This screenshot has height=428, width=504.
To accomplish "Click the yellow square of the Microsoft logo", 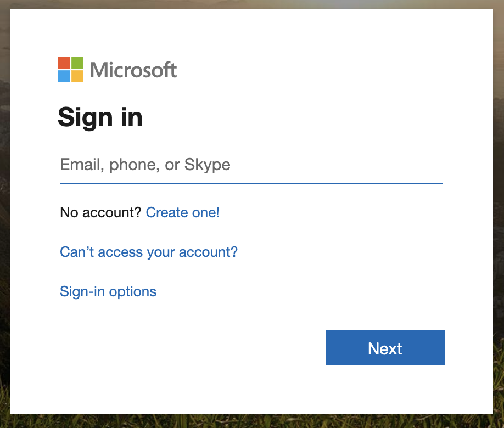I will click(77, 76).
